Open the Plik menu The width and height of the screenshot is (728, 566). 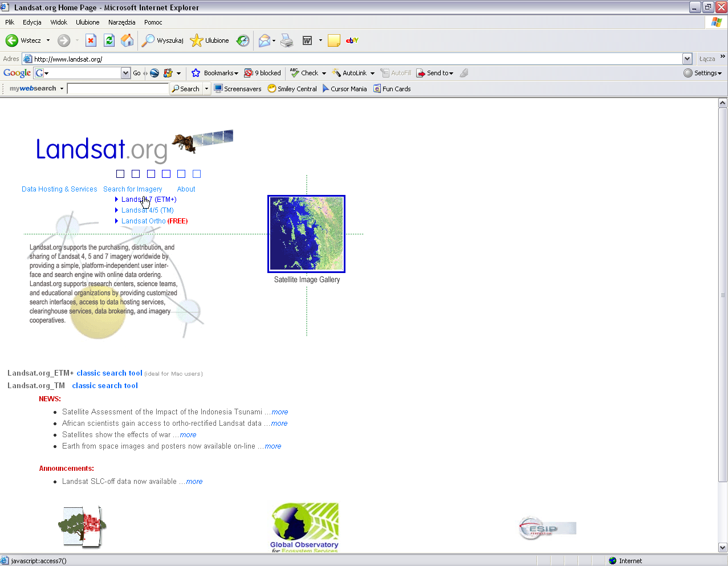coord(10,22)
